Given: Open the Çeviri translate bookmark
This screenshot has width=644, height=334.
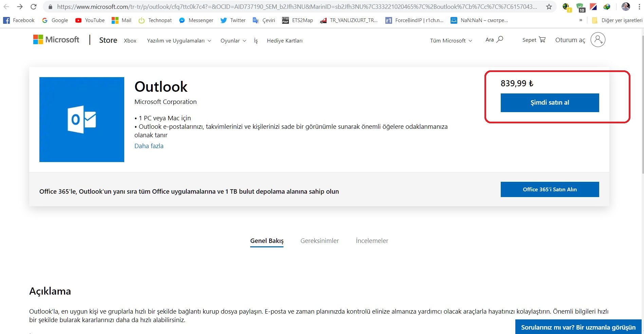Looking at the screenshot, I should click(x=264, y=20).
